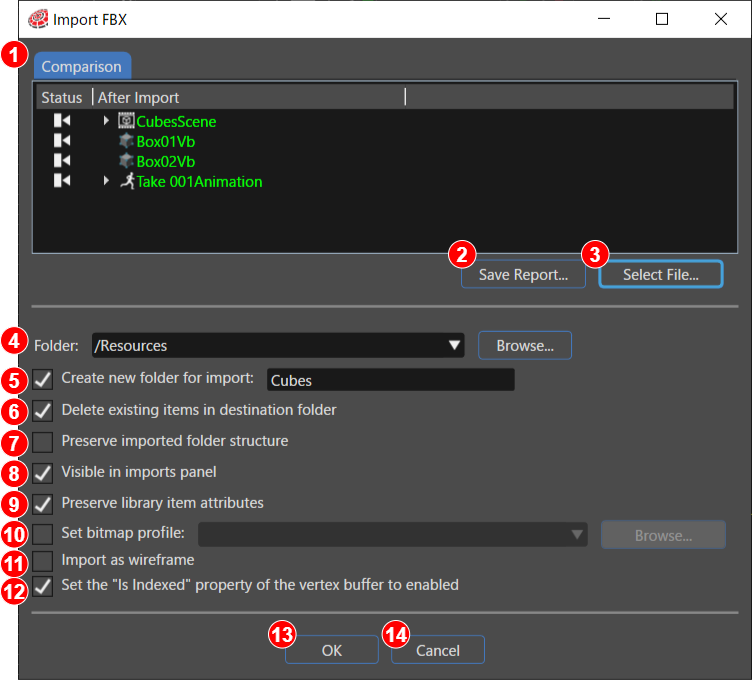This screenshot has width=753, height=680.
Task: Toggle Visible in imports panel checkbox
Action: (x=43, y=474)
